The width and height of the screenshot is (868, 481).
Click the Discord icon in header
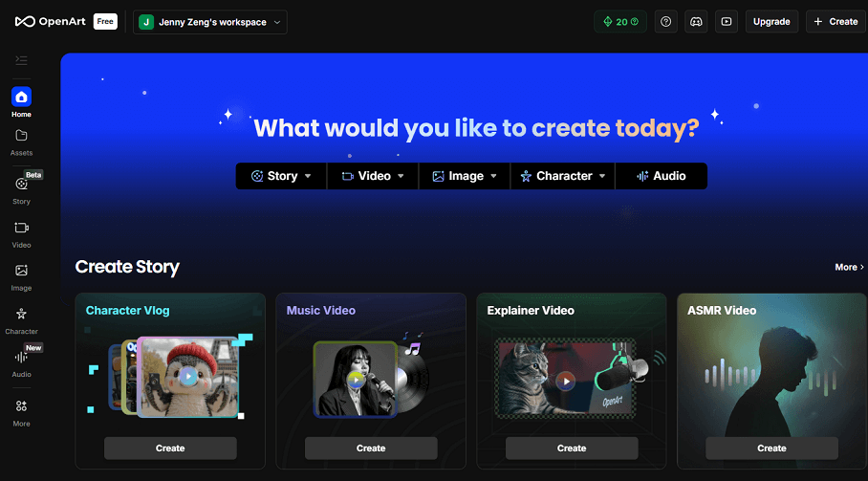pos(696,22)
